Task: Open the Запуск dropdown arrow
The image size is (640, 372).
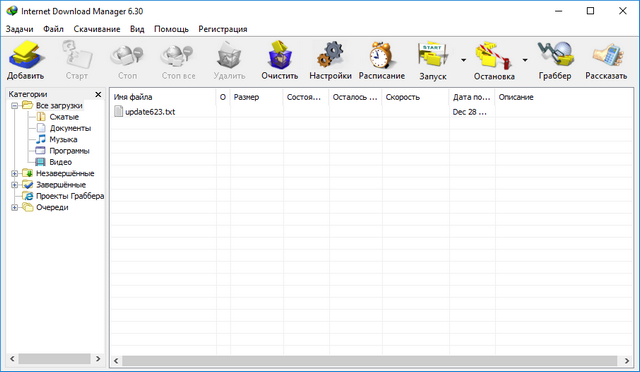Action: pos(463,60)
